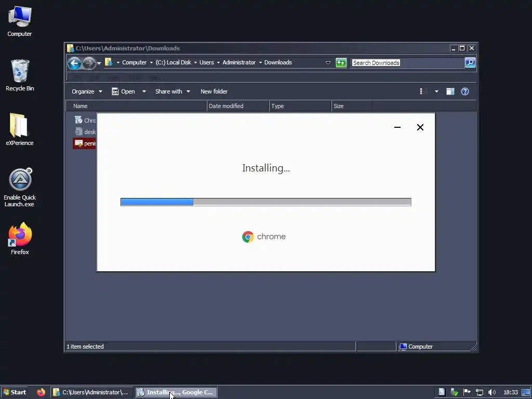Viewport: 532px width, 399px height.
Task: Click the search magnifier icon
Action: click(x=470, y=63)
